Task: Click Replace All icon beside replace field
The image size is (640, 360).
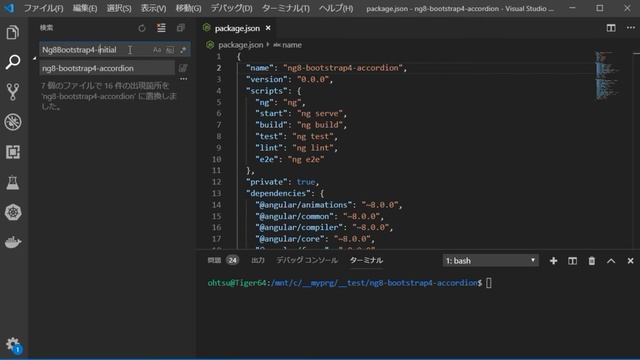Action: [x=183, y=68]
